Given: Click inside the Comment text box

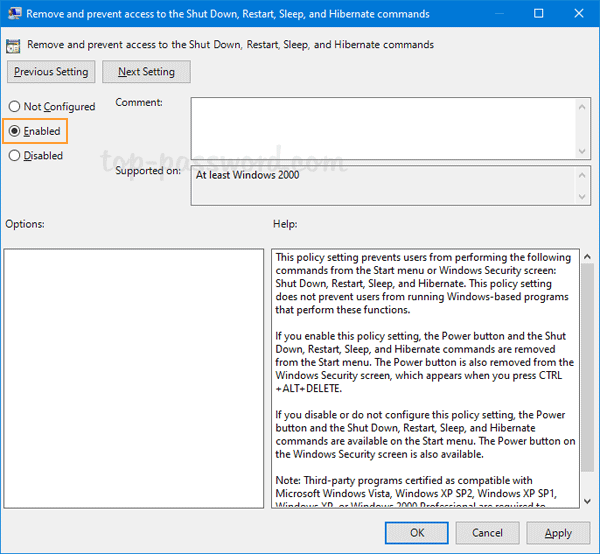Looking at the screenshot, I should (x=380, y=126).
